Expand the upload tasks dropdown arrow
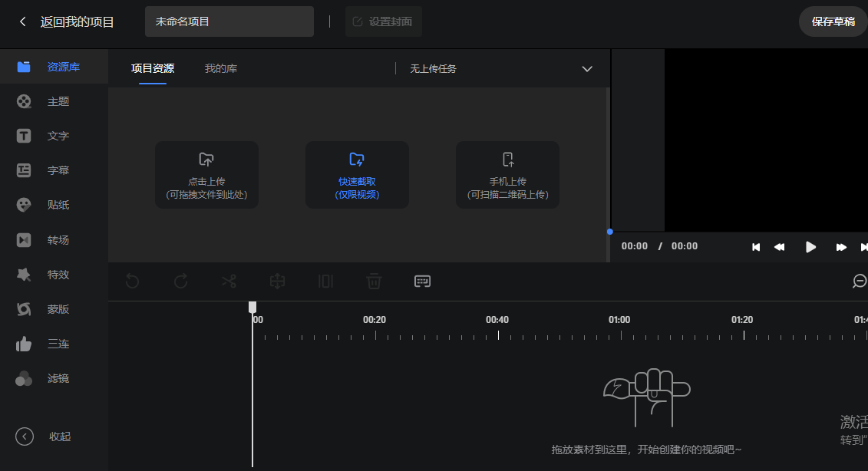This screenshot has width=868, height=471. click(587, 69)
